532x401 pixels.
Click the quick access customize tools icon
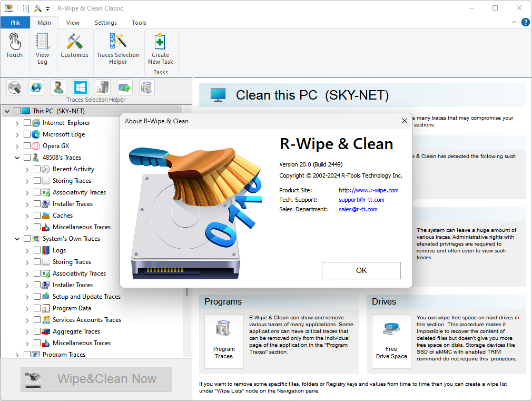tap(37, 8)
